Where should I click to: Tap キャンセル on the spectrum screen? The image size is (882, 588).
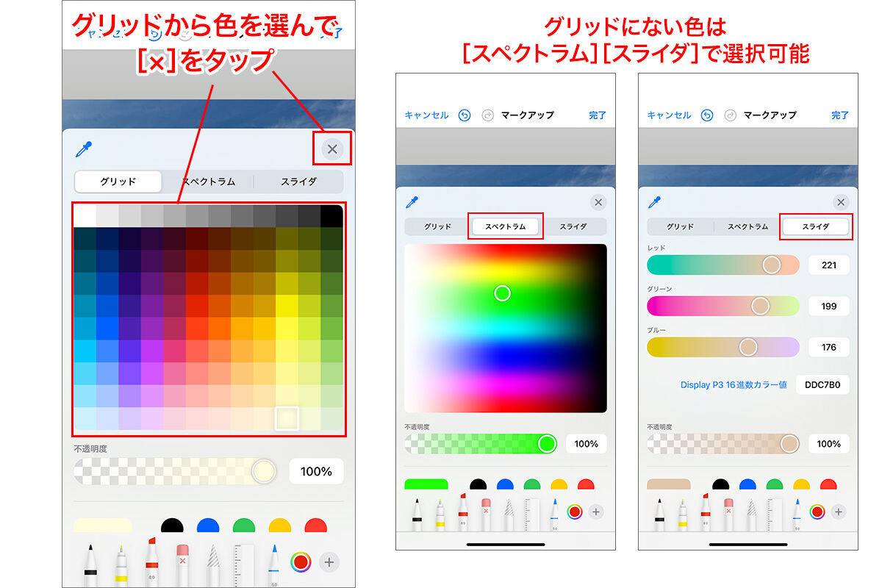point(426,115)
